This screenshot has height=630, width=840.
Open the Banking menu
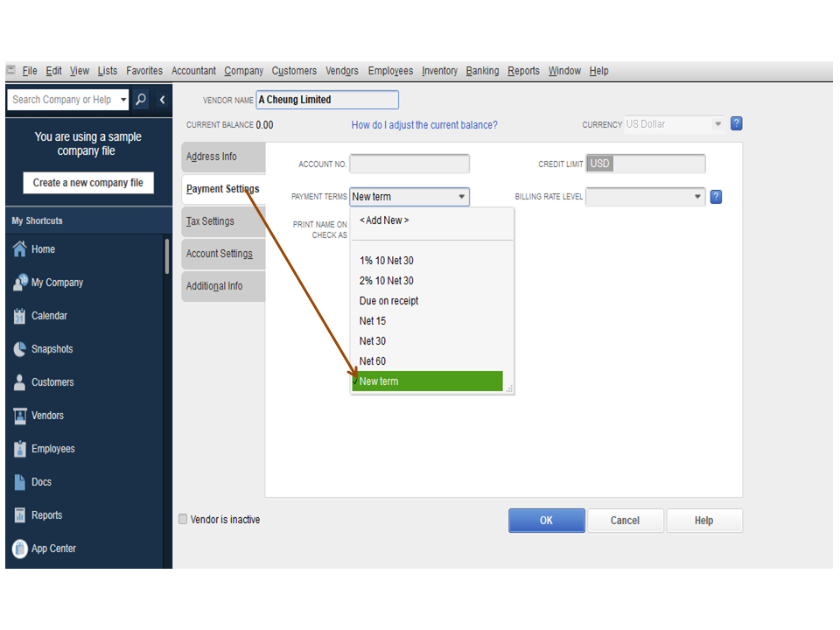[482, 71]
